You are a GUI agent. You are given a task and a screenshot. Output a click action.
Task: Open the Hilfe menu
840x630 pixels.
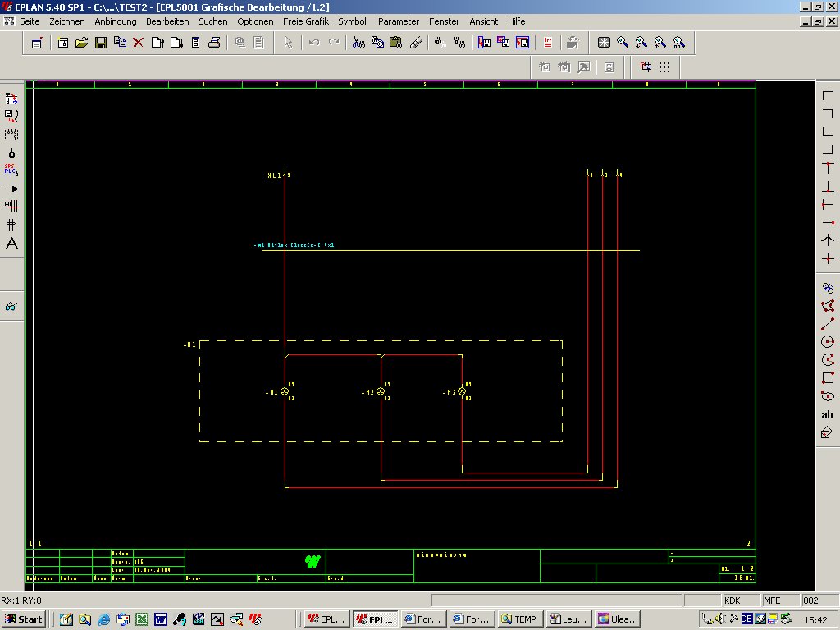tap(516, 21)
